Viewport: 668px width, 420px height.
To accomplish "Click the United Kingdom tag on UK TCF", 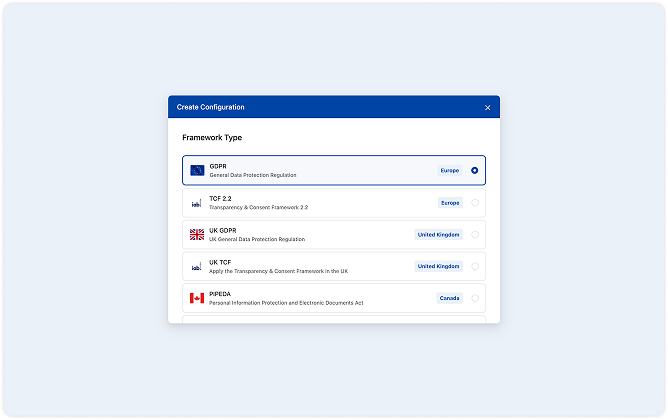I will point(439,267).
